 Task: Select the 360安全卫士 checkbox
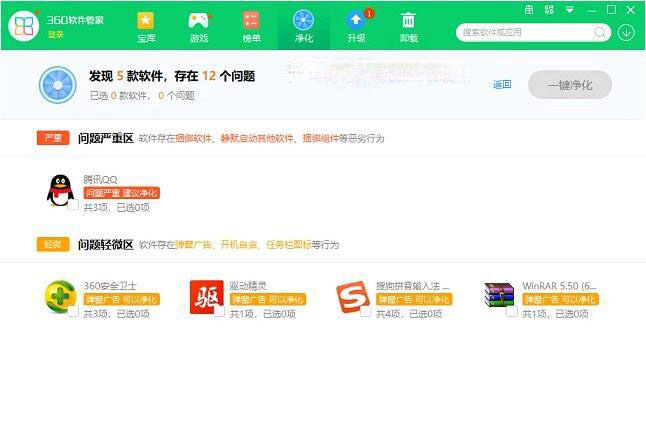point(73,311)
